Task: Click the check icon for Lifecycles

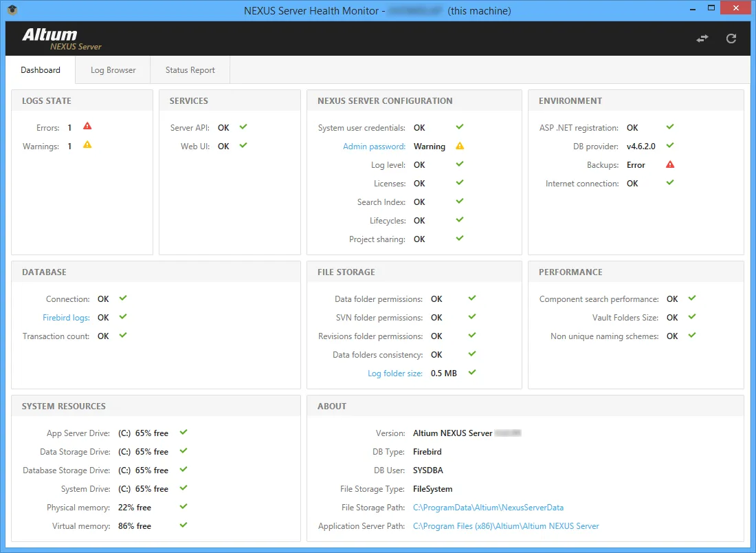Action: tap(460, 219)
